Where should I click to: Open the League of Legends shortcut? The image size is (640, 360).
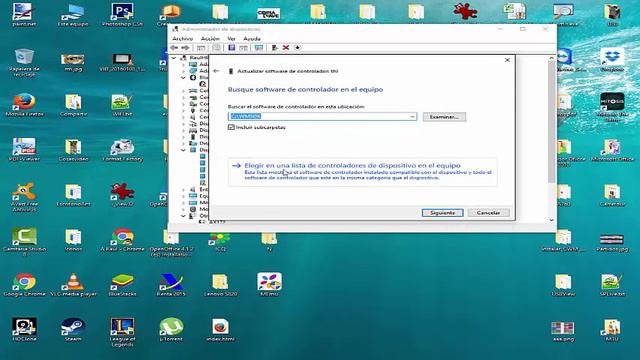coord(122,332)
